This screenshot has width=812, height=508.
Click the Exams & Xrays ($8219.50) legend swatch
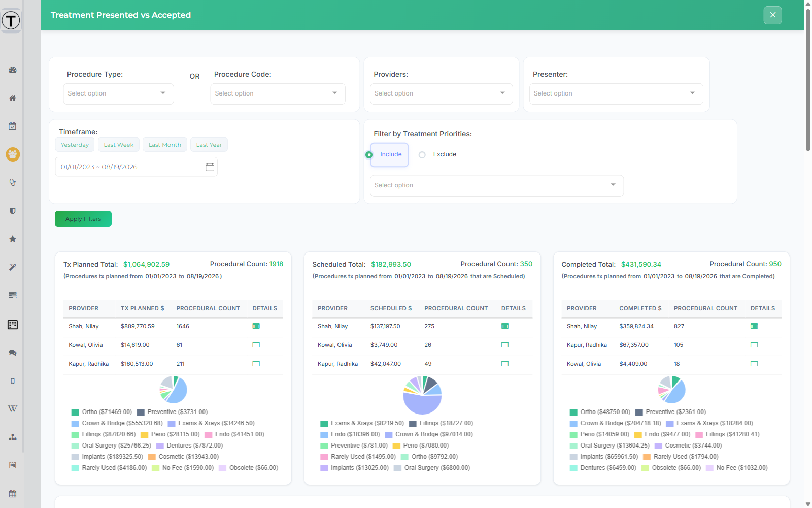324,424
